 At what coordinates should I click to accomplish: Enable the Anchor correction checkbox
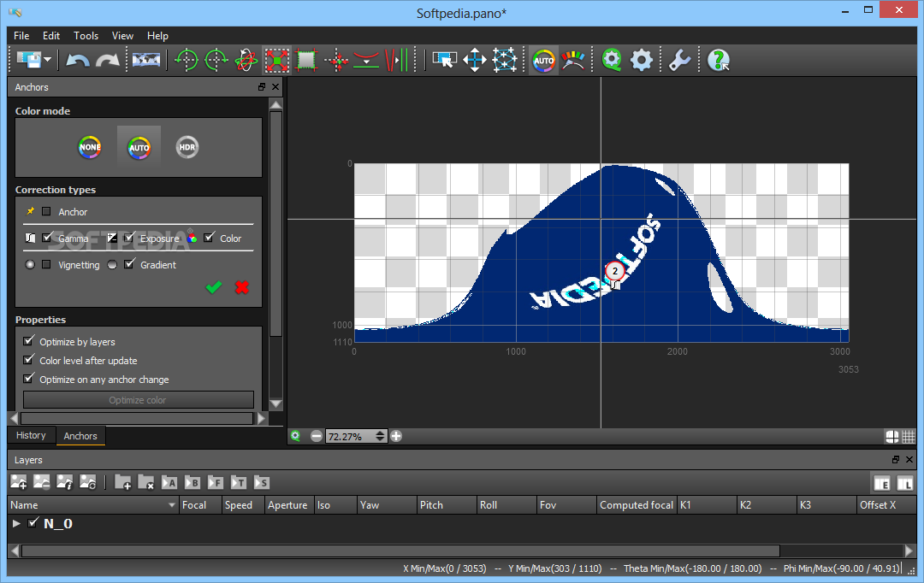(46, 211)
